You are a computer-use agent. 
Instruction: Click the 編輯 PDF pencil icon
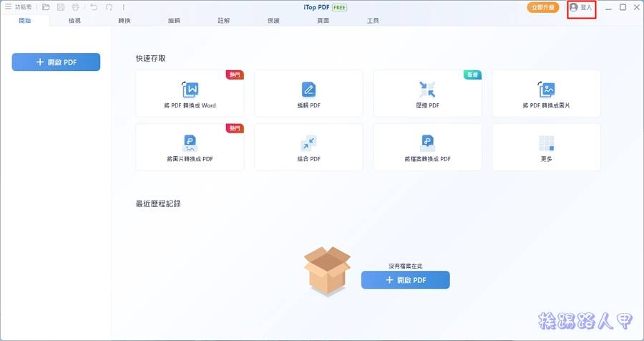point(309,90)
